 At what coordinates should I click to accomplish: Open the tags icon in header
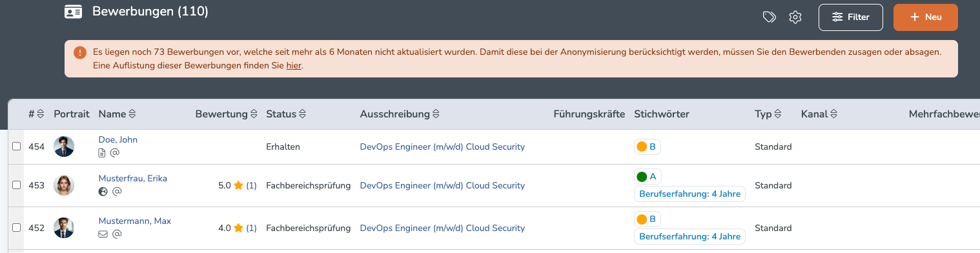(x=769, y=17)
